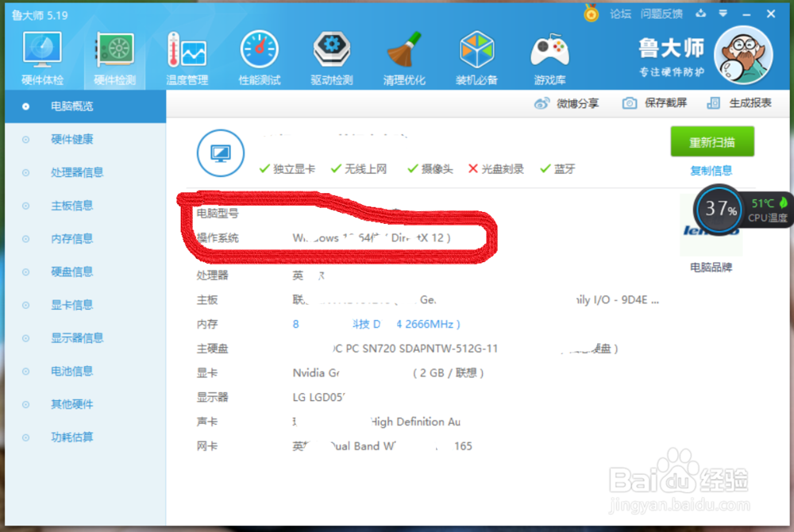The width and height of the screenshot is (794, 532).
Task: Click the 复制信息 copy info link
Action: coord(711,171)
